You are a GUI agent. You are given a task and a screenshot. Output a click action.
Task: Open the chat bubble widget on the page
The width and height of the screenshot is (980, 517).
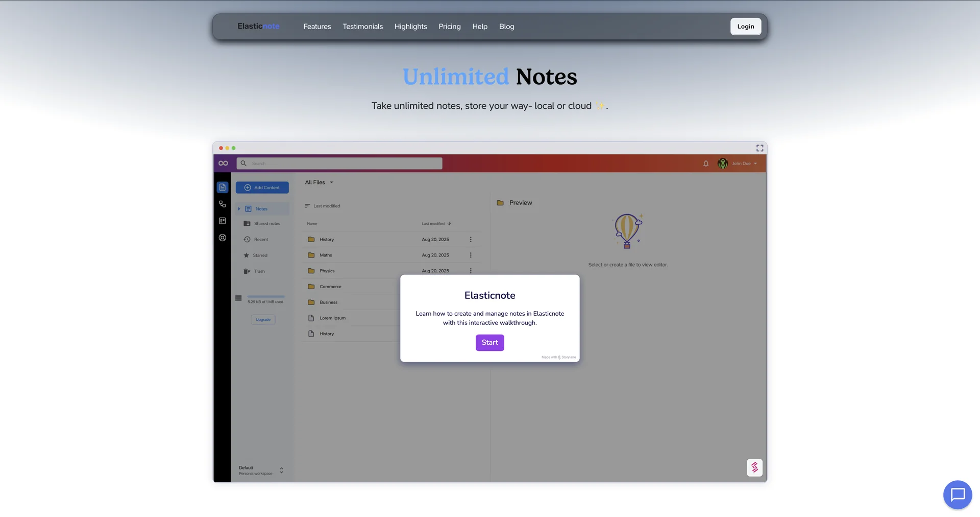(x=958, y=495)
